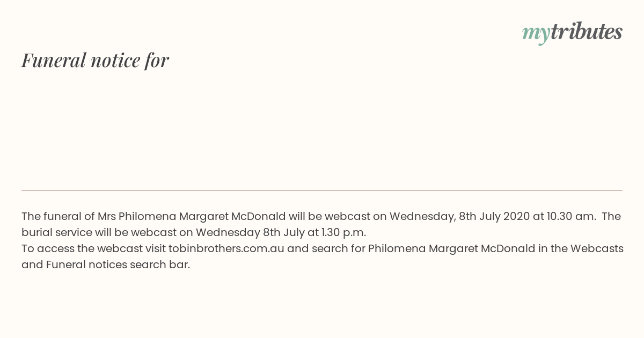The height and width of the screenshot is (338, 644).
Task: Click the mytributes logo
Action: [x=572, y=32]
